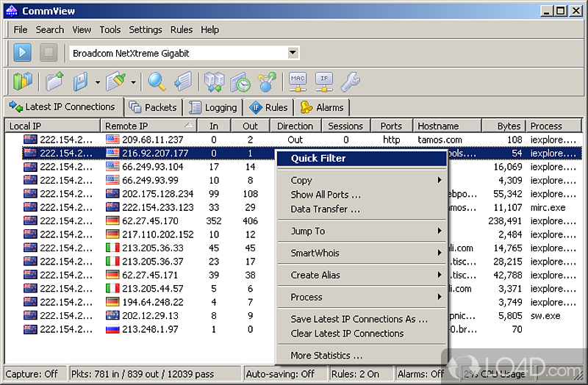Open the Rules menu in menu bar
This screenshot has height=385, width=588.
coord(181,29)
